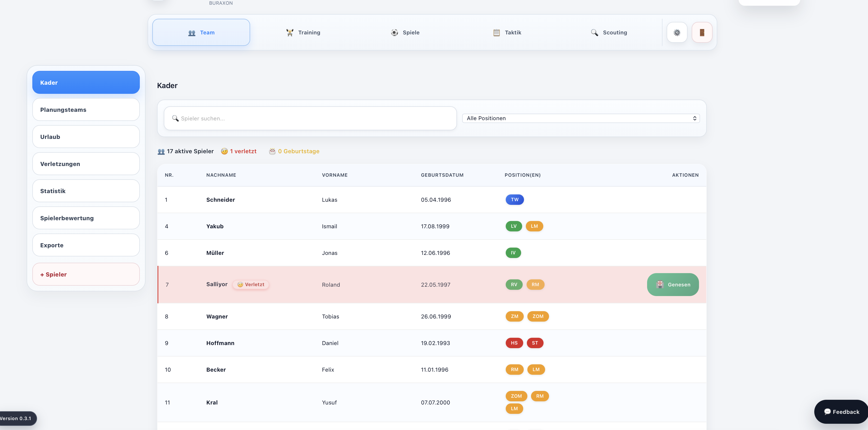Mark Salliyor as Genesen
Screen dimensions: 868x430
tap(673, 285)
